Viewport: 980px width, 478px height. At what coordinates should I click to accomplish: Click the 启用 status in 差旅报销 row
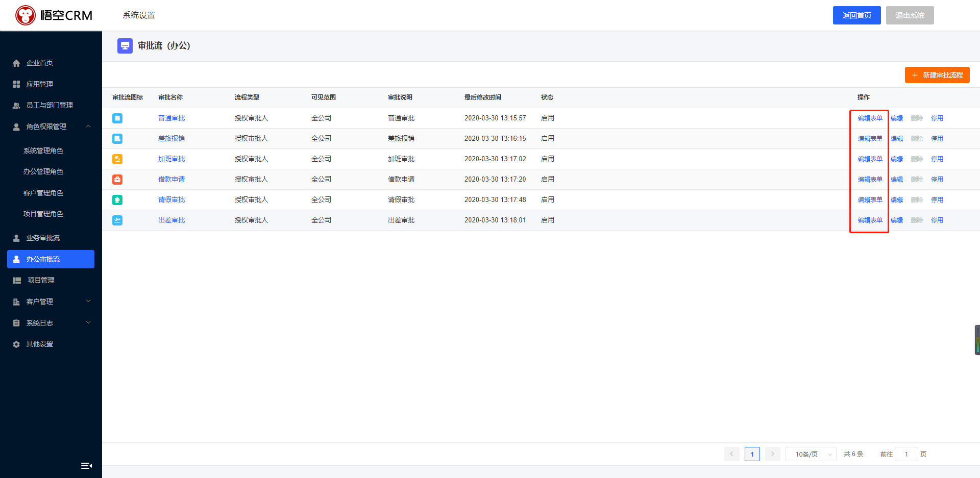tap(548, 139)
